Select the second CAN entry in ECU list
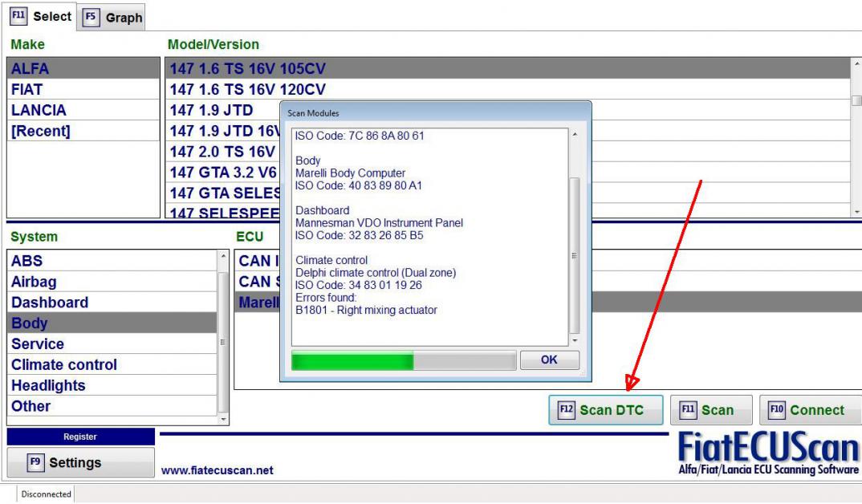Image resolution: width=862 pixels, height=504 pixels. tap(258, 282)
